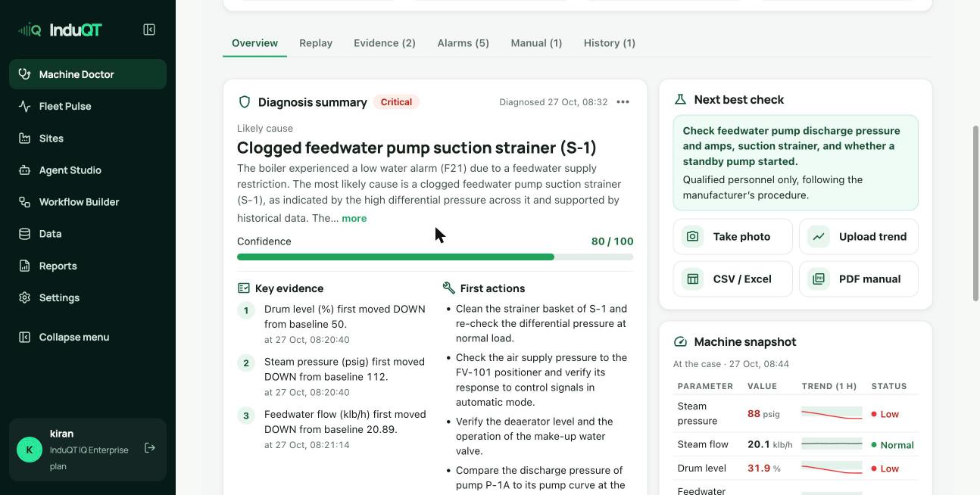Open the Replay tab
Screen dimensions: 980x495
coord(316,43)
